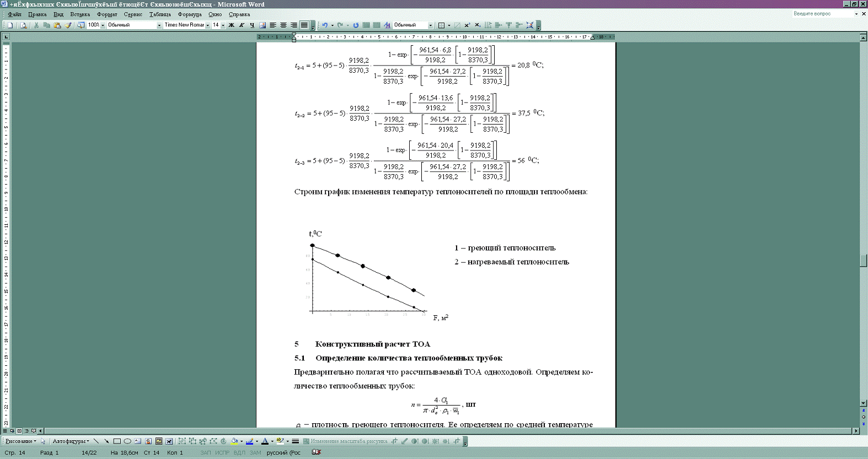Open the Автофигуры shapes button
Viewport: 868px width, 459px height.
tap(71, 441)
